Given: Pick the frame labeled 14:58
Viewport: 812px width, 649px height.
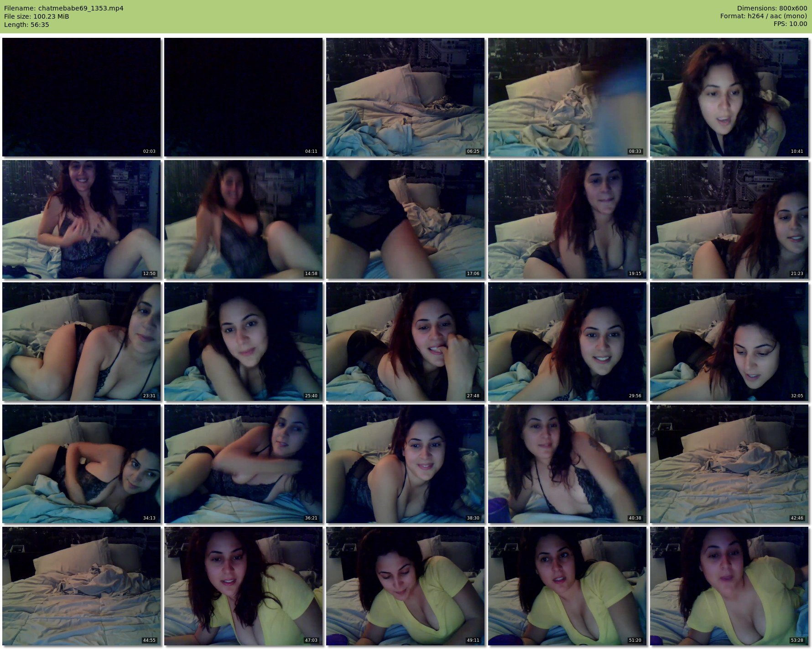Looking at the screenshot, I should [243, 219].
